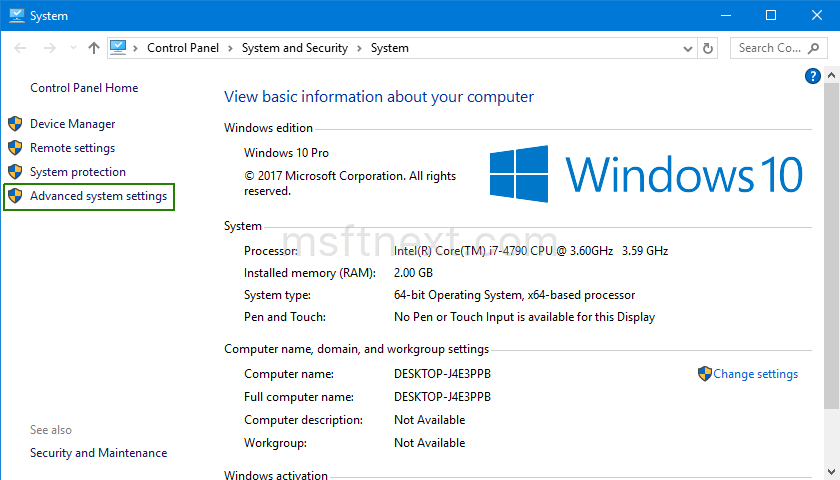The image size is (840, 480).
Task: Click the Computer name value DESKTOP-J4E3PPB
Action: [x=442, y=373]
